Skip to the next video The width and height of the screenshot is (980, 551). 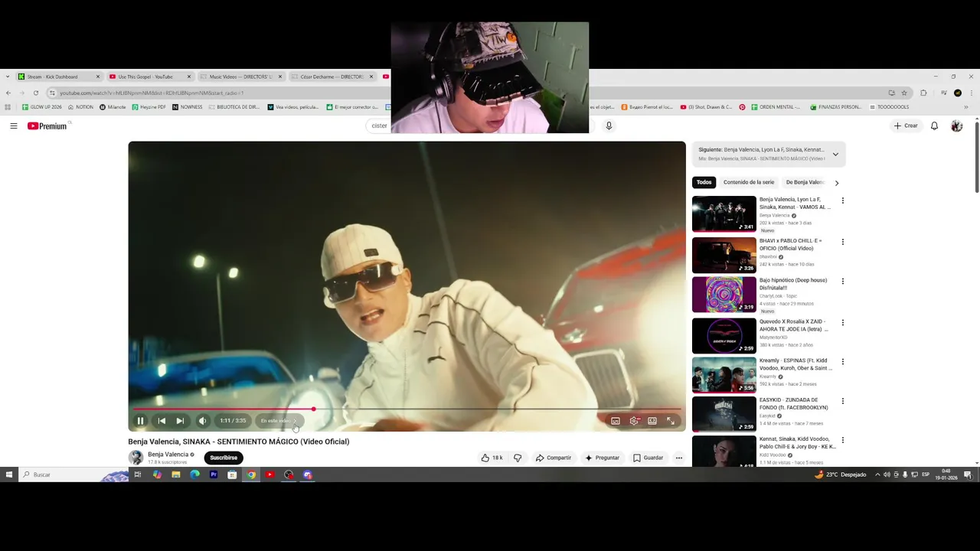(x=180, y=421)
